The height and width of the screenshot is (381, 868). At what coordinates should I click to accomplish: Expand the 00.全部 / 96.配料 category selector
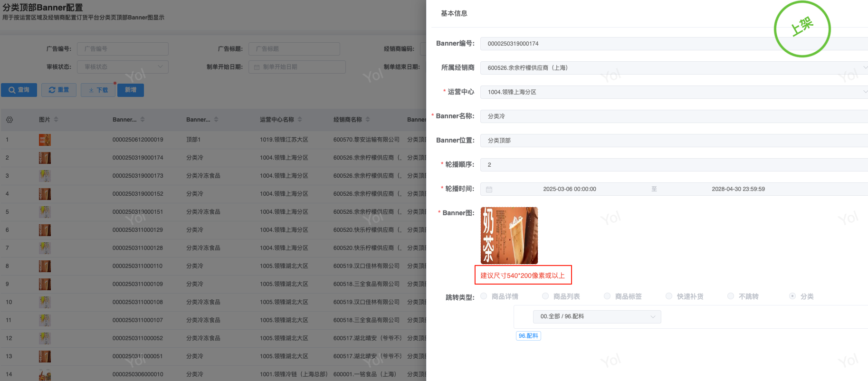[597, 316]
